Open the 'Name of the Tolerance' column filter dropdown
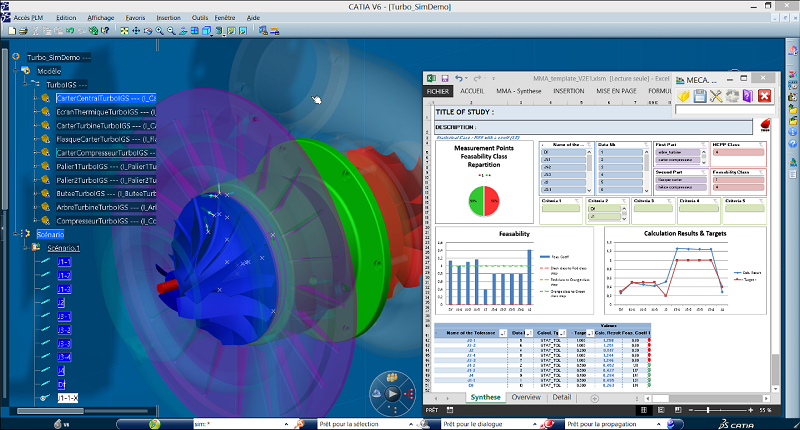The image size is (800, 430). [x=505, y=331]
